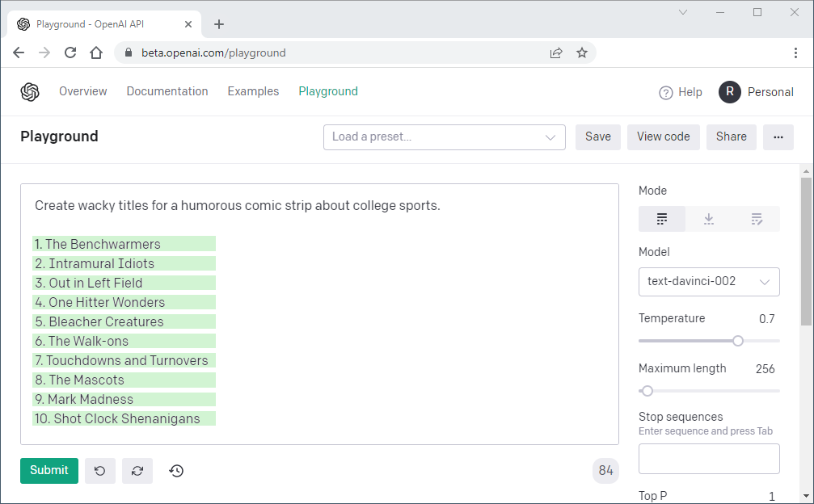
Task: Click the Help link
Action: click(690, 92)
